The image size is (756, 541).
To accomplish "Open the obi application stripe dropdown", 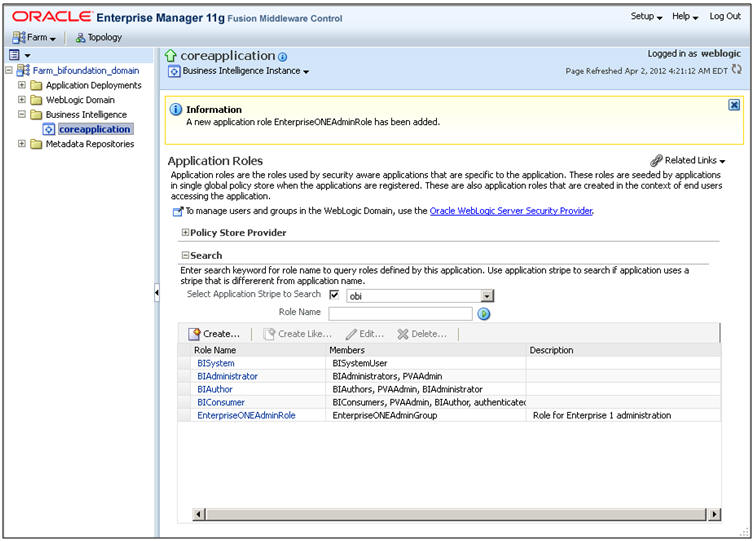I will coord(487,296).
